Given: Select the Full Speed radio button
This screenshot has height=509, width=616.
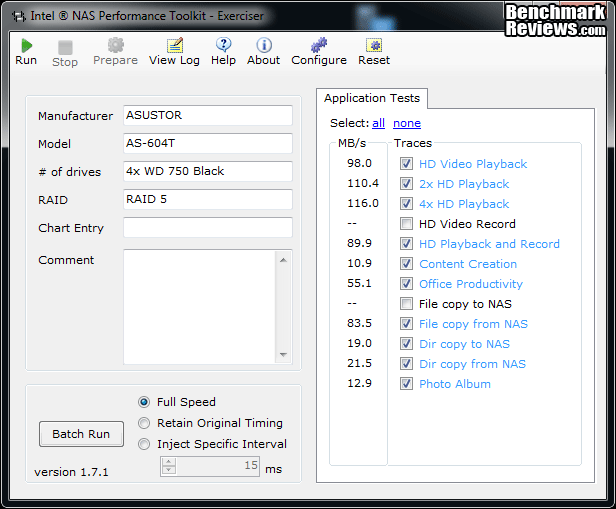Looking at the screenshot, I should pos(144,402).
